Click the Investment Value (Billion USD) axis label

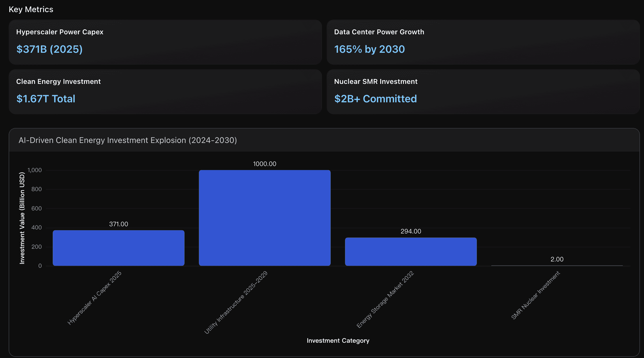point(22,218)
